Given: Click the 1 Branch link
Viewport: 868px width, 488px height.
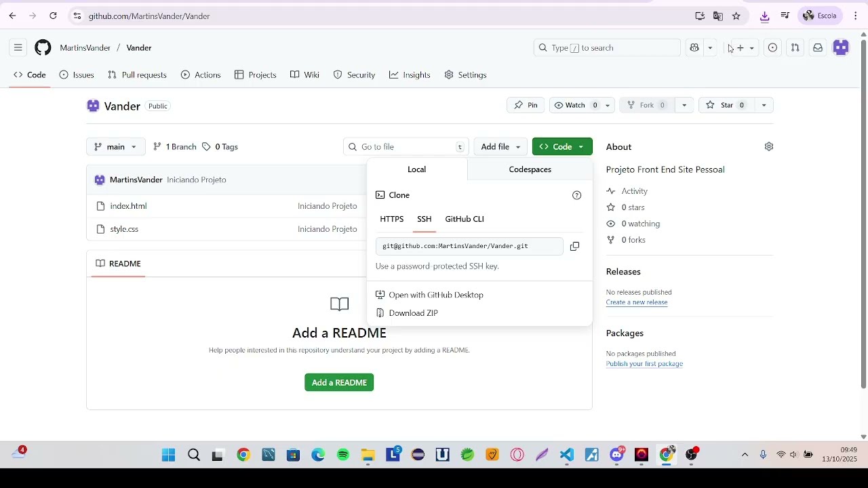Looking at the screenshot, I should 175,146.
